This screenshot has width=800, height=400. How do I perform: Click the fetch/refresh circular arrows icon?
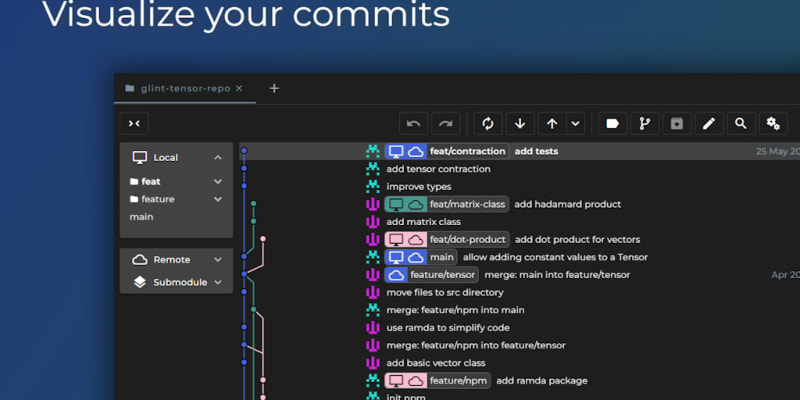click(x=488, y=123)
